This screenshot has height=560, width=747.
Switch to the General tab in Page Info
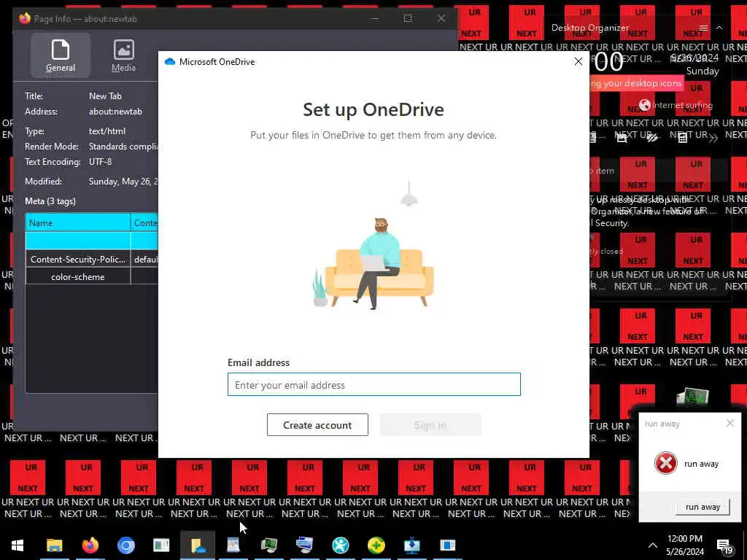pyautogui.click(x=61, y=55)
